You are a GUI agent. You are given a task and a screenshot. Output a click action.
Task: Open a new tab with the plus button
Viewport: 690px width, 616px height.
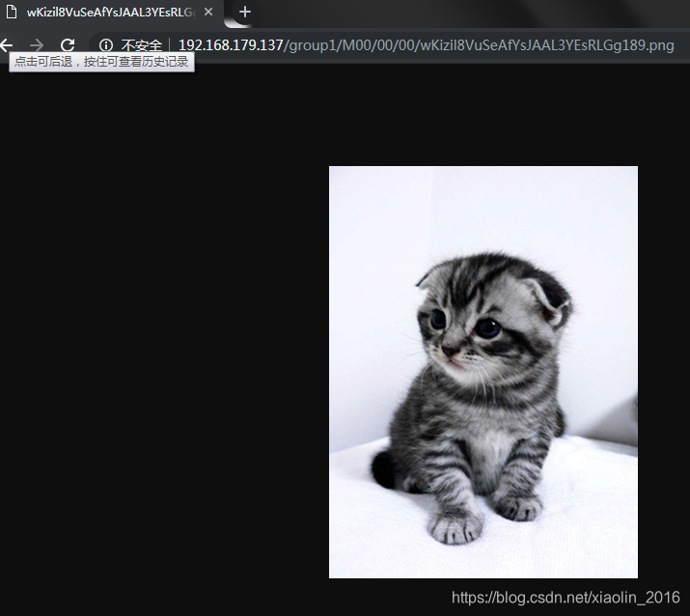[245, 12]
